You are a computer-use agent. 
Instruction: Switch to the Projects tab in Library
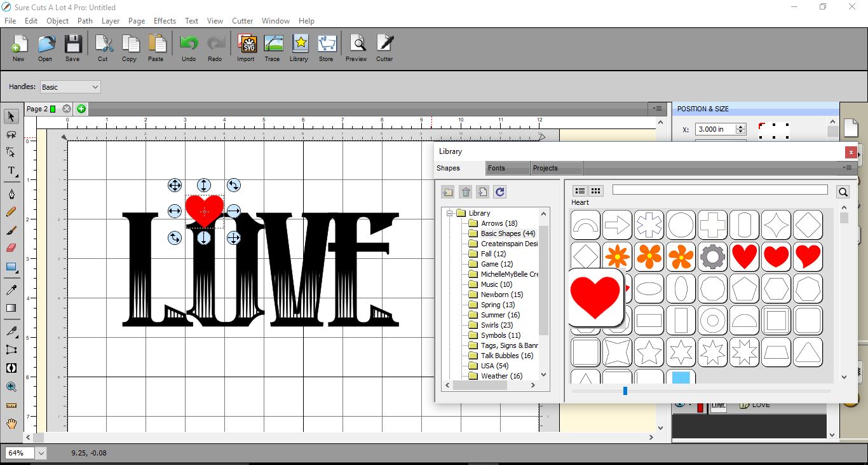[557, 168]
